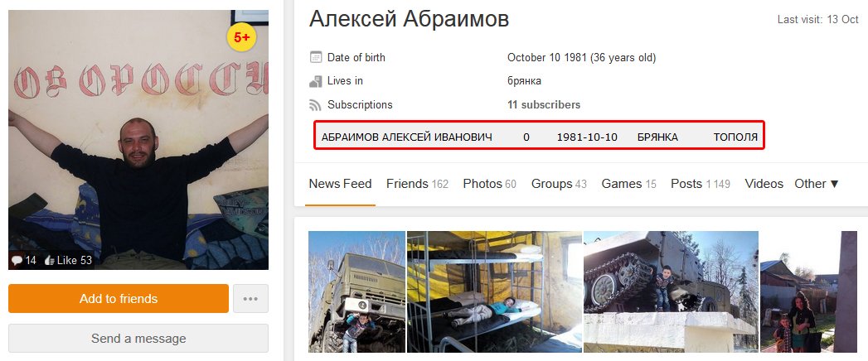The image size is (868, 361).
Task: Open the three-dots more options button
Action: click(250, 299)
